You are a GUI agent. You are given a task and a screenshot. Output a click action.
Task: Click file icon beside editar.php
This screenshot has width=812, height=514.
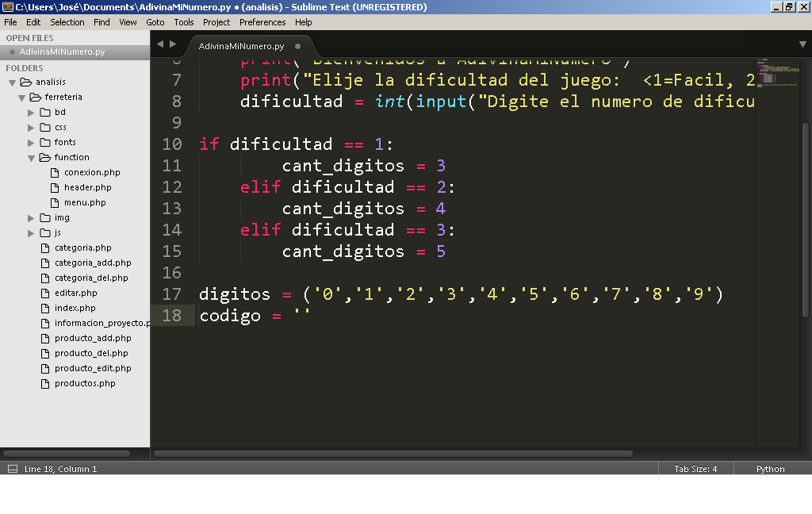coord(45,293)
